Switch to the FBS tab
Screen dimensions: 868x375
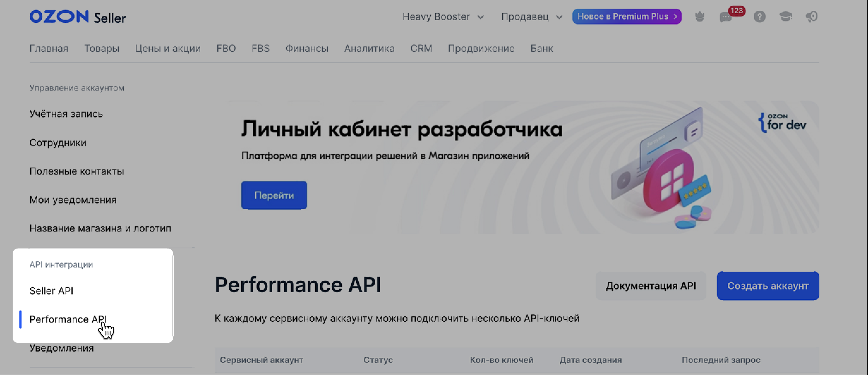click(261, 49)
